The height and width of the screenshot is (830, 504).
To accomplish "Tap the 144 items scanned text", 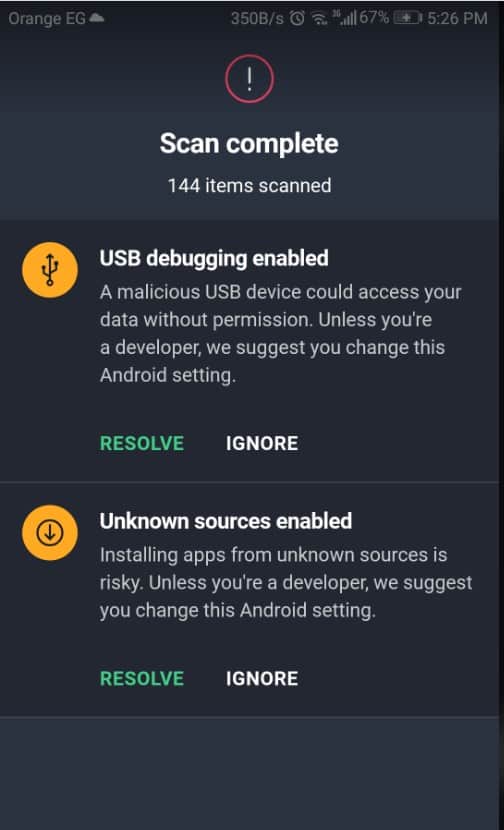I will click(x=249, y=186).
